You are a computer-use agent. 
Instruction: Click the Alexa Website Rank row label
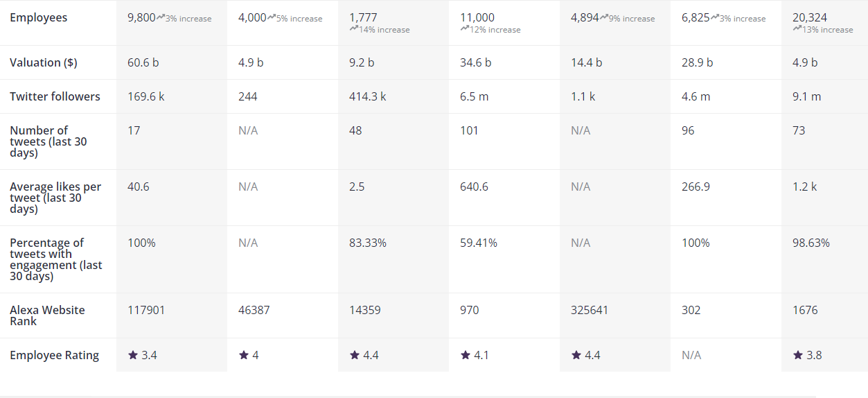[x=47, y=315]
